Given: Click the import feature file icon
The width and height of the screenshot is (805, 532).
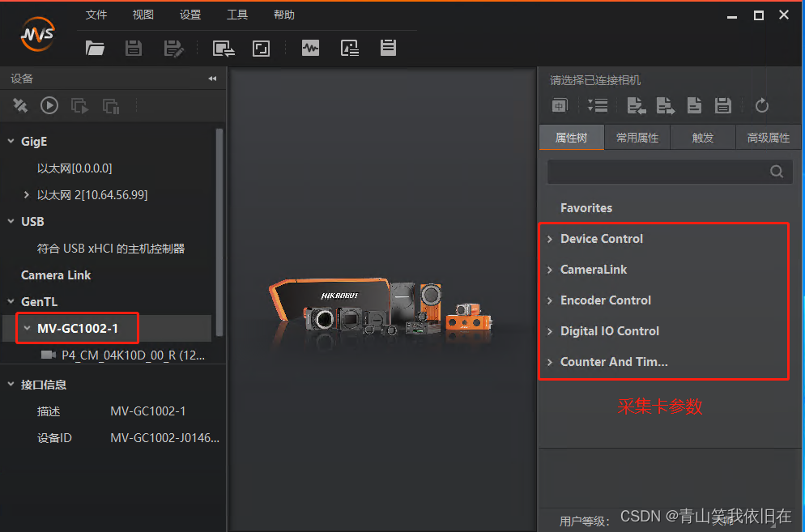Looking at the screenshot, I should [637, 106].
